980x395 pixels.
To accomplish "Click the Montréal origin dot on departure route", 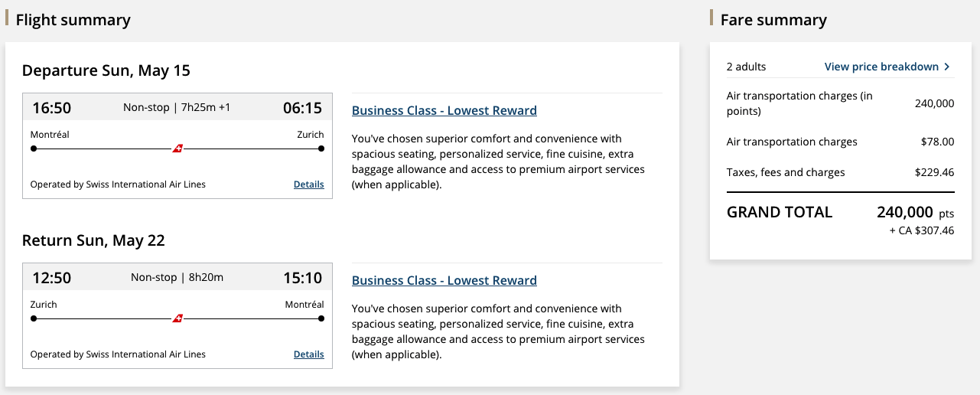I will point(34,149).
